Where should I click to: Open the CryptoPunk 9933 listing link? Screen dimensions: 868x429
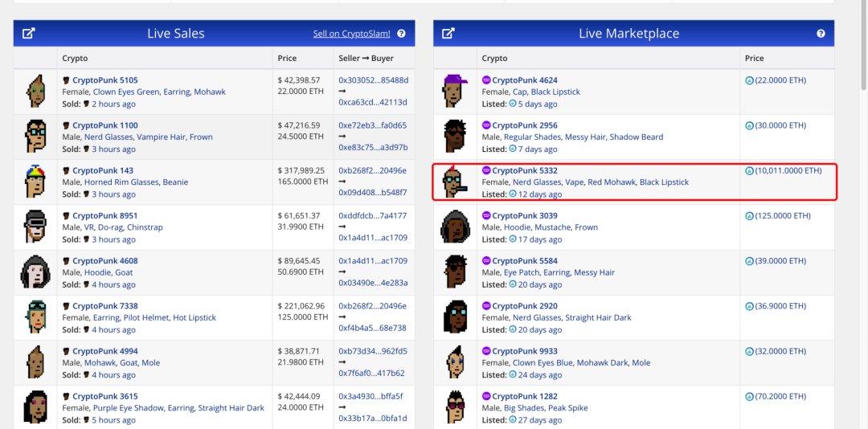coord(525,351)
